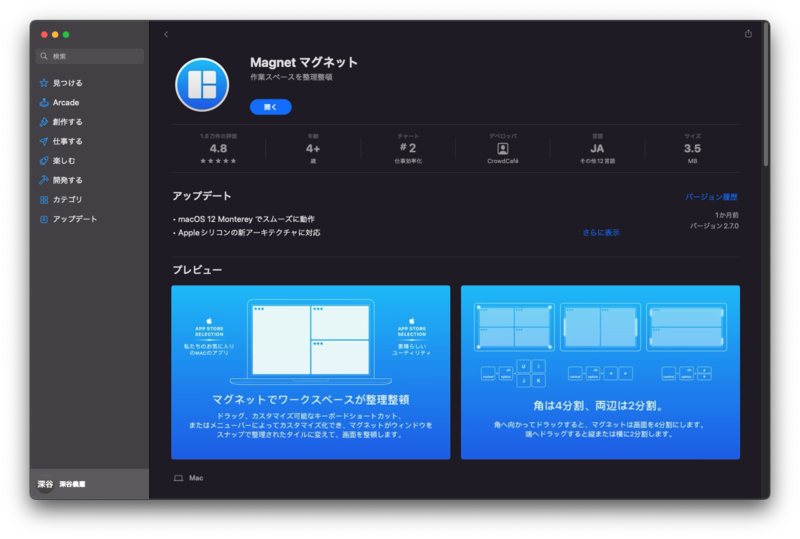The image size is (800, 539).
Task: Click the バージョン 2.7.0 text
Action: 714,226
